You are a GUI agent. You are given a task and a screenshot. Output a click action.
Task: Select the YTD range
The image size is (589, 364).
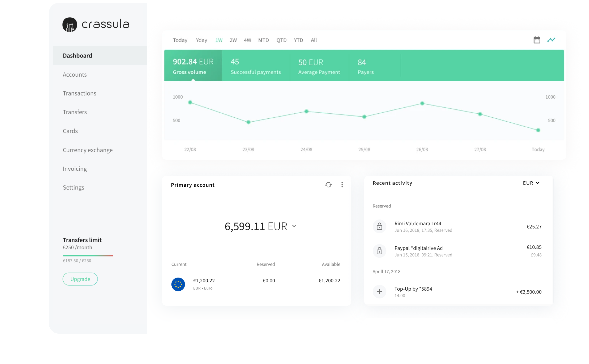point(298,40)
